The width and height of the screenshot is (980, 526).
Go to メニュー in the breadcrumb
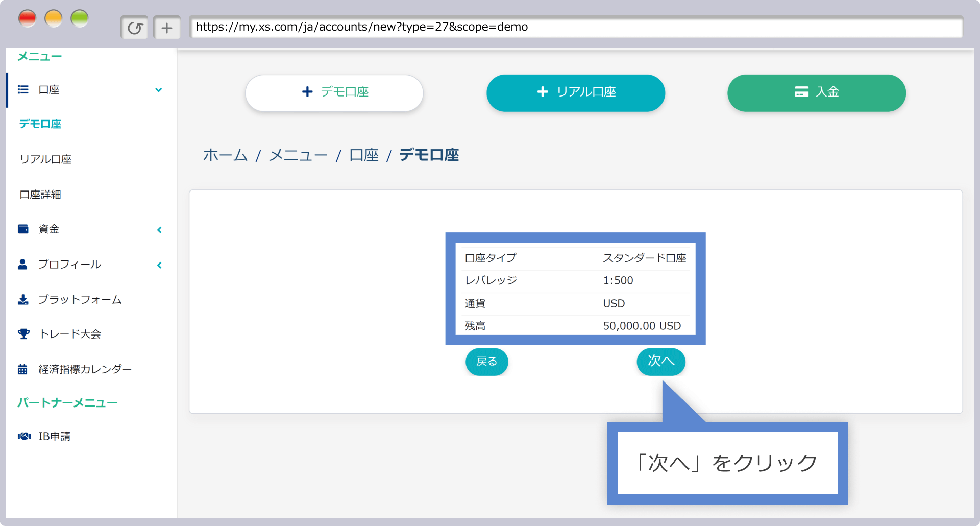click(298, 155)
